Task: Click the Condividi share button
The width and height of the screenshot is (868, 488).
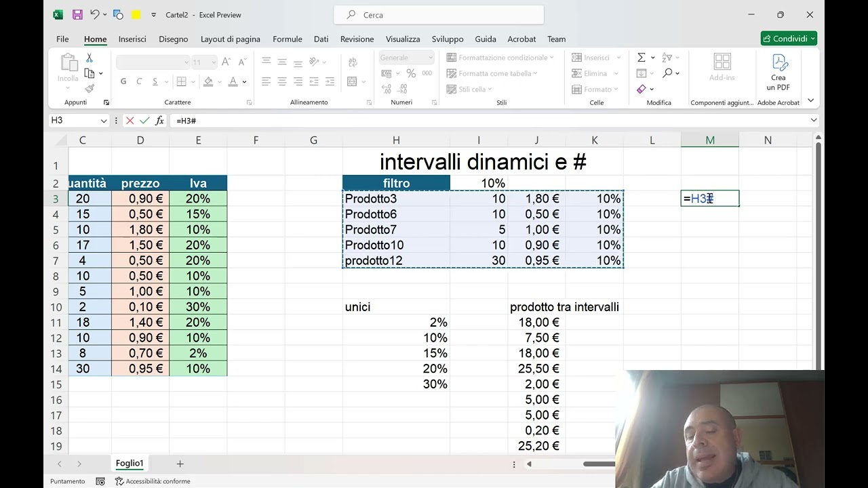Action: coord(789,39)
